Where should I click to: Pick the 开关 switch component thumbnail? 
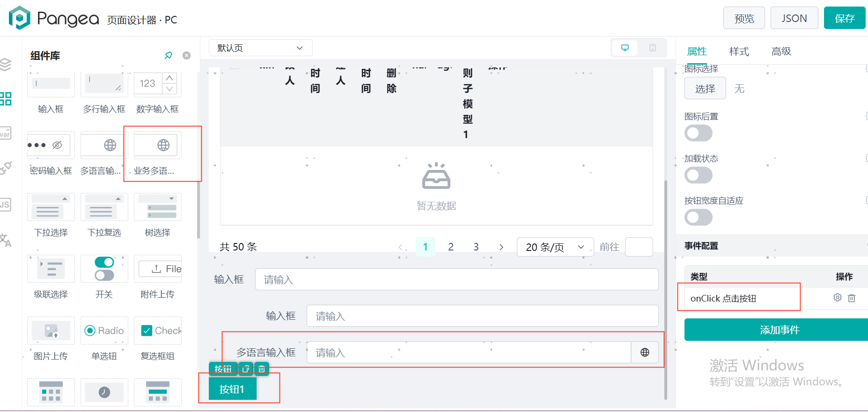104,269
